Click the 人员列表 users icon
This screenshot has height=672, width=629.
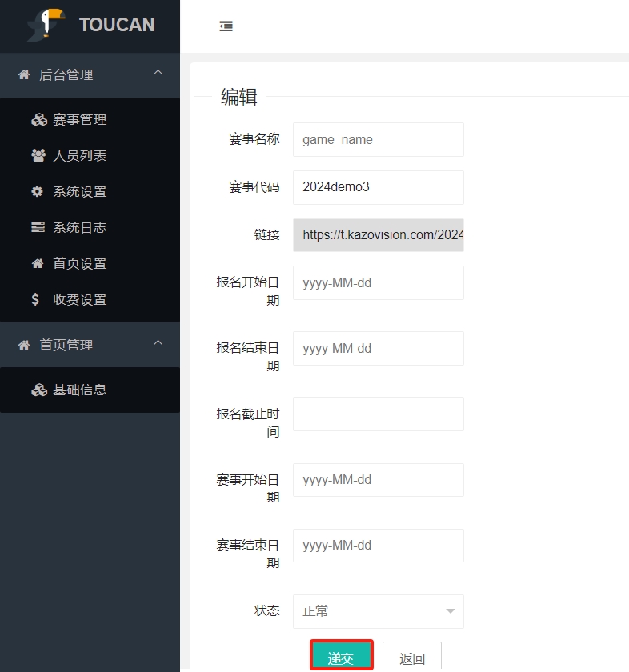(x=38, y=156)
